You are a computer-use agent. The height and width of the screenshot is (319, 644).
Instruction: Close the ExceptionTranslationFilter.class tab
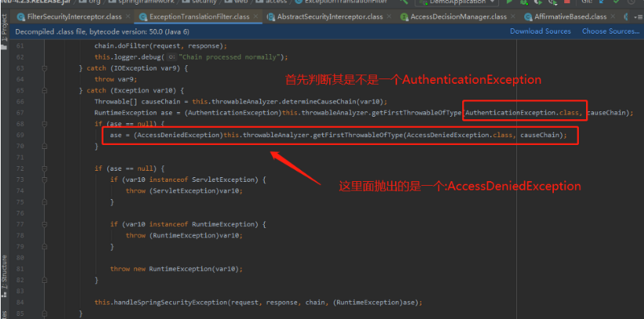pos(256,16)
